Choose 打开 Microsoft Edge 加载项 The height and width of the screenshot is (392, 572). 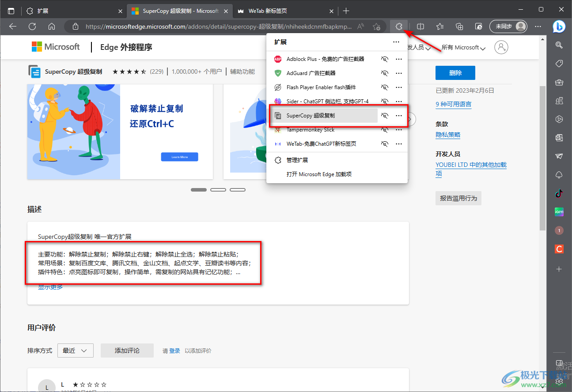coord(337,174)
